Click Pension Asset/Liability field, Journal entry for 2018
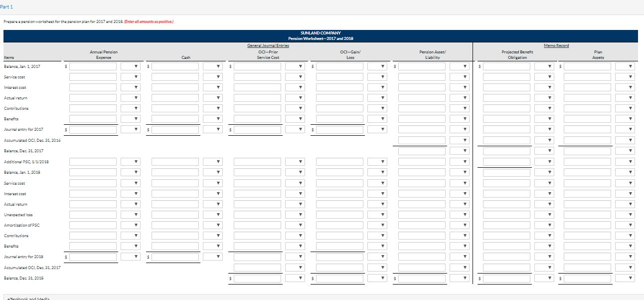This screenshot has height=300, width=644. click(x=422, y=257)
